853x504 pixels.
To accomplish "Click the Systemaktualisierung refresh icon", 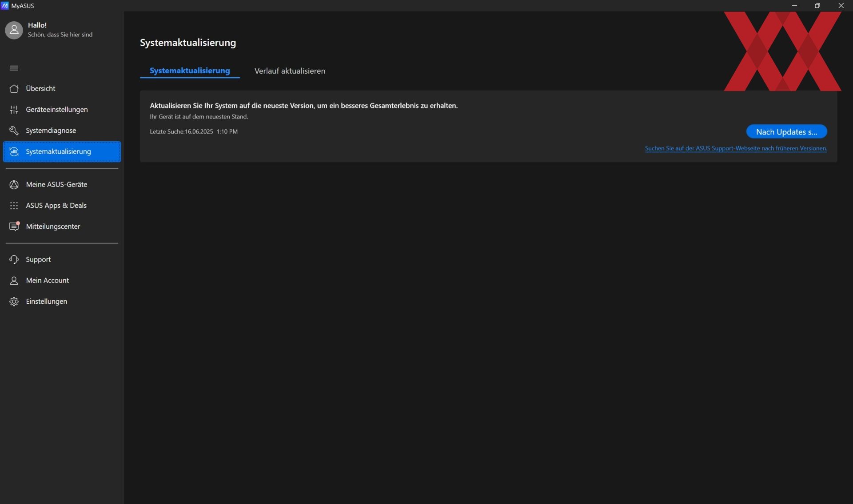I will 14,151.
